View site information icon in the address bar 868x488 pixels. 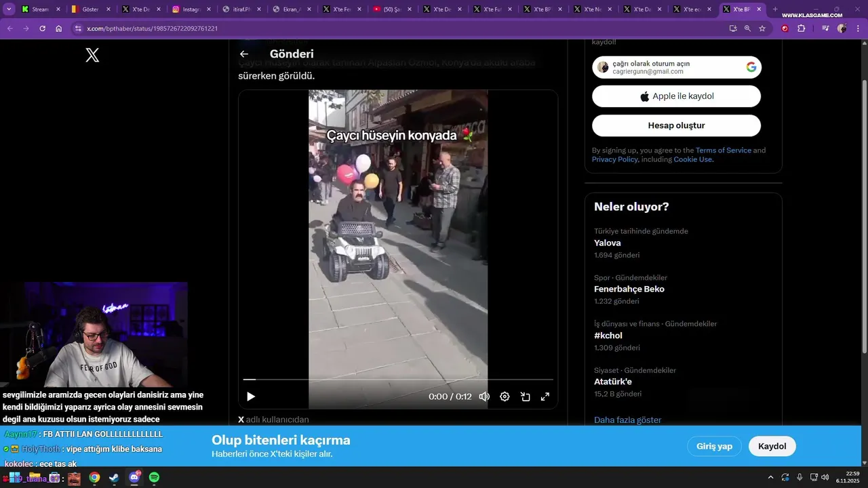[78, 28]
